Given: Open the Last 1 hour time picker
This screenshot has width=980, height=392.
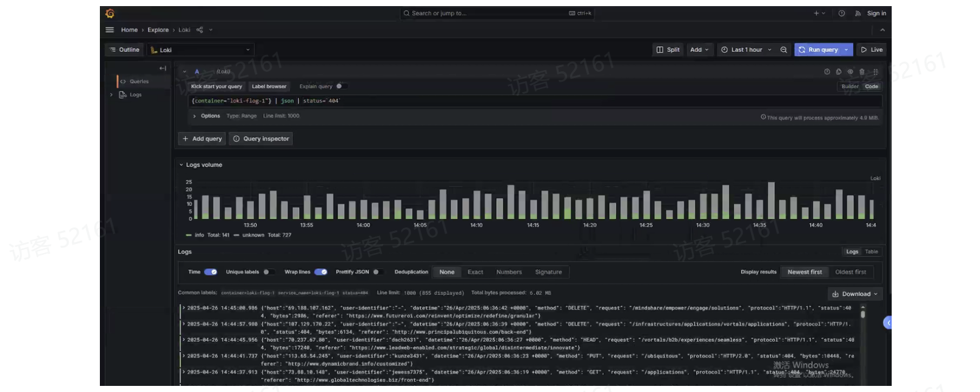Looking at the screenshot, I should pos(746,50).
